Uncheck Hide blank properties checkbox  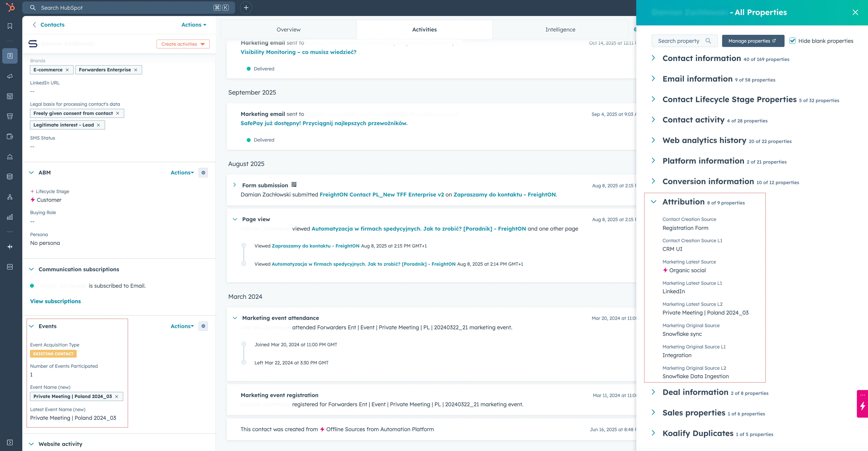pyautogui.click(x=793, y=41)
